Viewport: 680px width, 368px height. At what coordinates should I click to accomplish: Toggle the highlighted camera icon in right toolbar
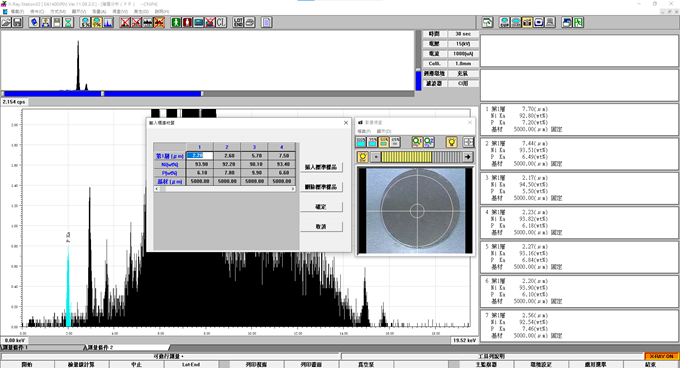527,22
